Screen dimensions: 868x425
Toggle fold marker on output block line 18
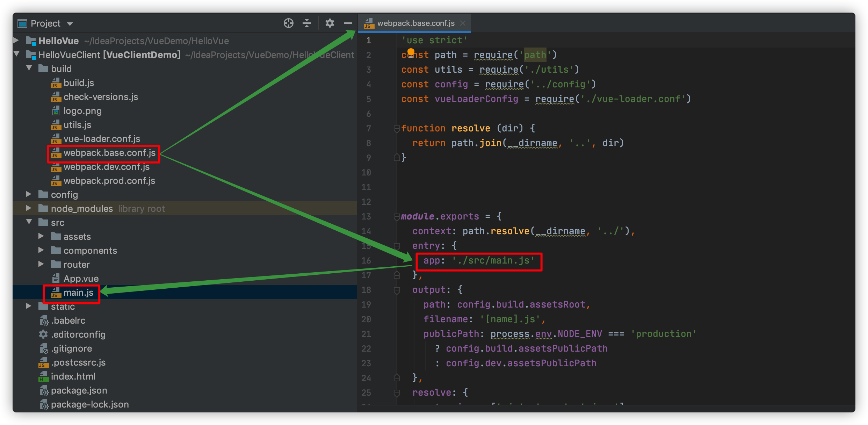pyautogui.click(x=397, y=290)
